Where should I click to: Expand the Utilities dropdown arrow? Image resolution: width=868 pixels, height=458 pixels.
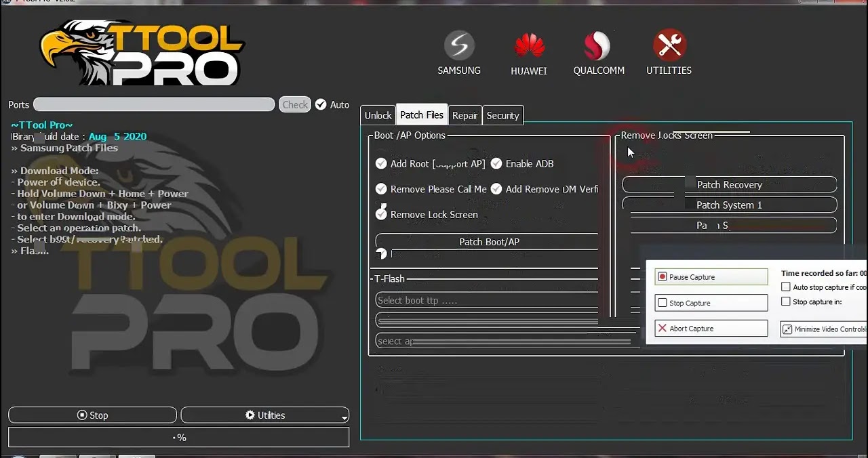pos(344,417)
